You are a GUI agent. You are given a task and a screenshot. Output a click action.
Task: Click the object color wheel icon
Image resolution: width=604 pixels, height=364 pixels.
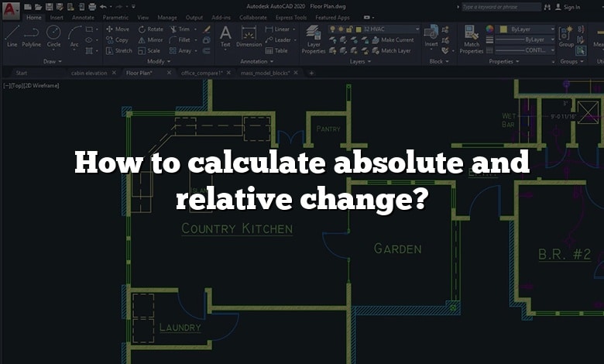[489, 29]
